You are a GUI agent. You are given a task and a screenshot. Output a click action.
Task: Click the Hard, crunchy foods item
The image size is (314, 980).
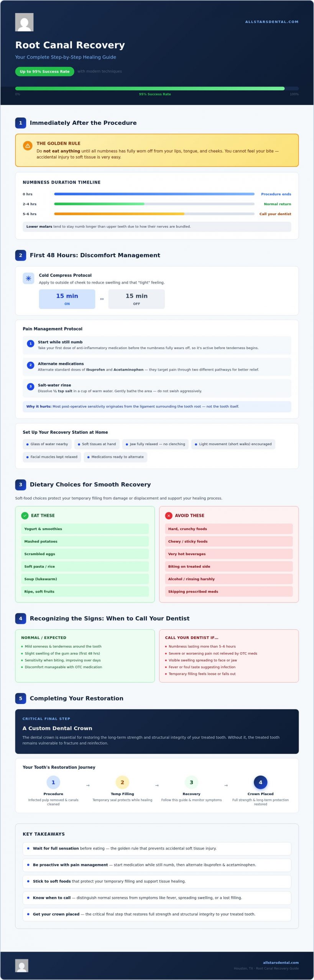tap(229, 529)
